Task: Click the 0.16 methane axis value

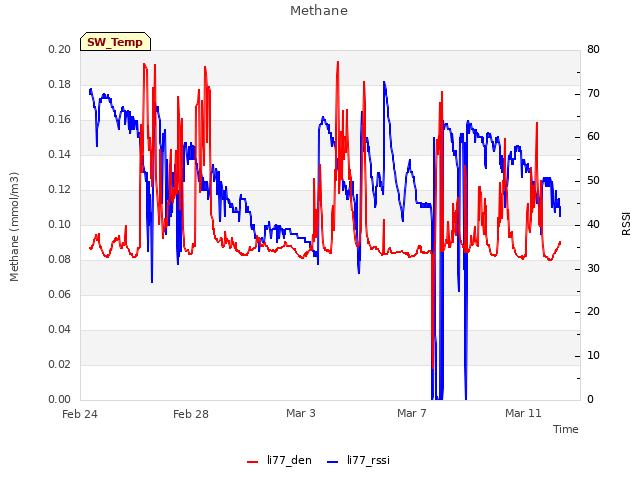Action: point(60,120)
